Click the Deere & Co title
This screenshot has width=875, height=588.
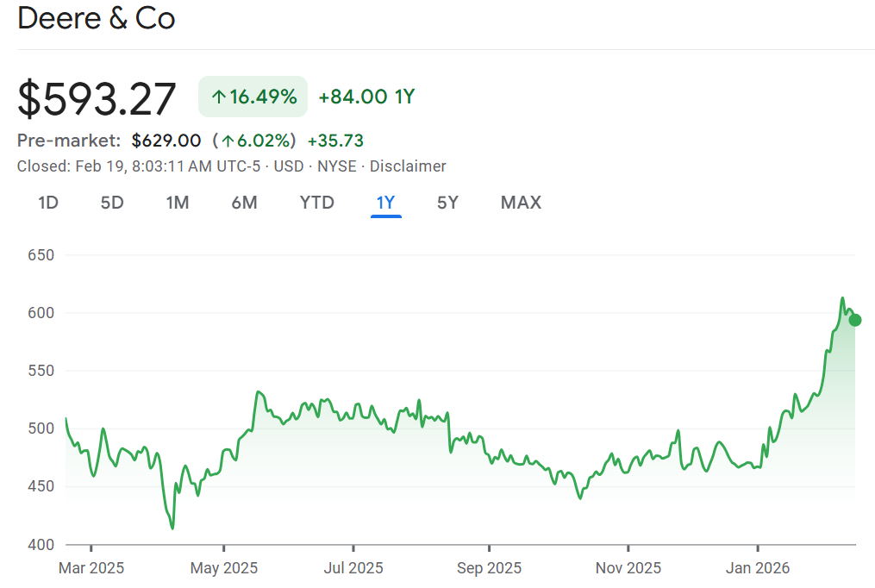click(x=97, y=18)
